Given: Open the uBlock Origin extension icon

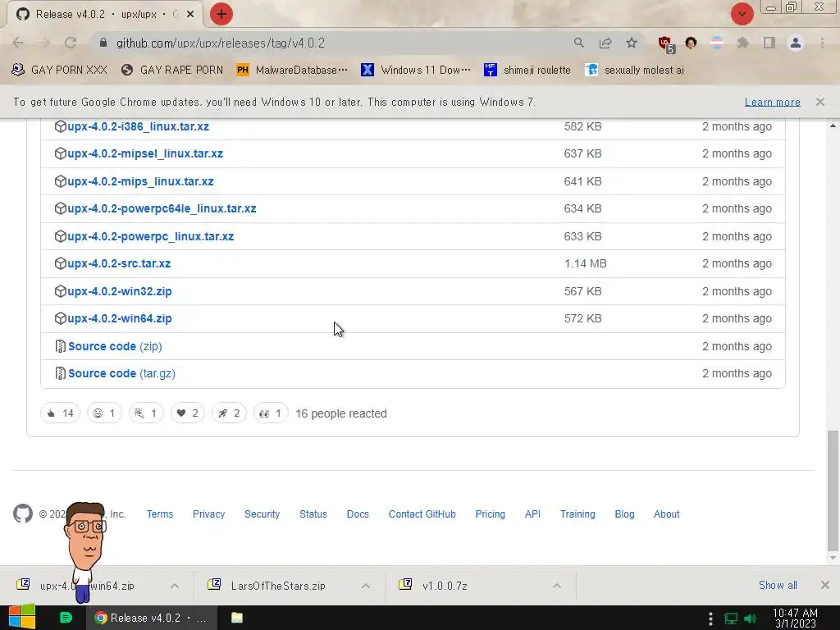Looking at the screenshot, I should tap(666, 44).
